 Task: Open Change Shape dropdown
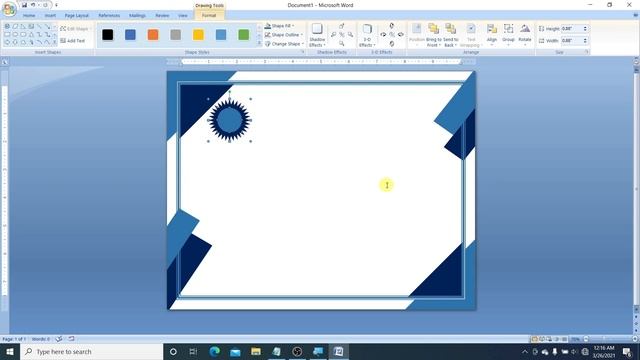[284, 44]
